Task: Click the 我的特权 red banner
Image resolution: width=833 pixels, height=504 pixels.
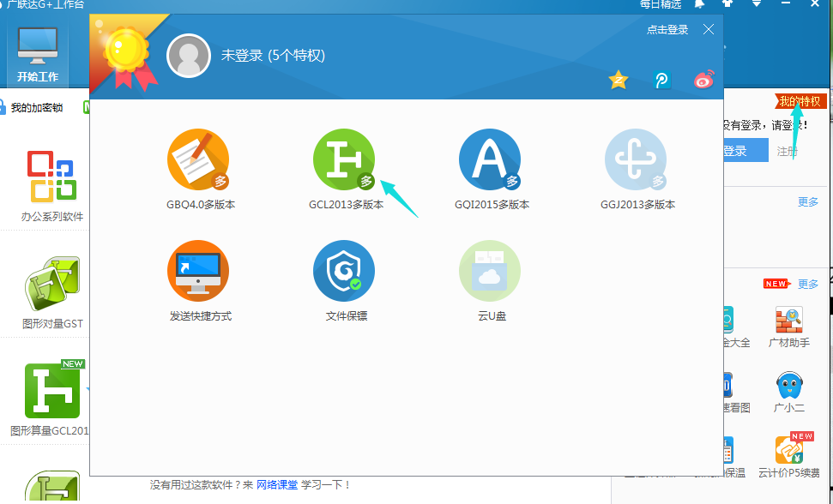Action: 800,101
